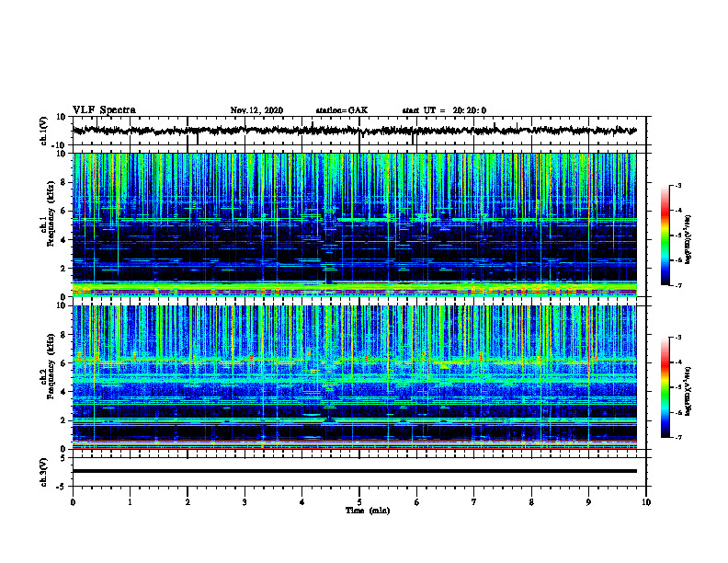The width and height of the screenshot is (728, 563).
Task: Select the date text "Nov.12, 2020"
Action: [x=256, y=110]
